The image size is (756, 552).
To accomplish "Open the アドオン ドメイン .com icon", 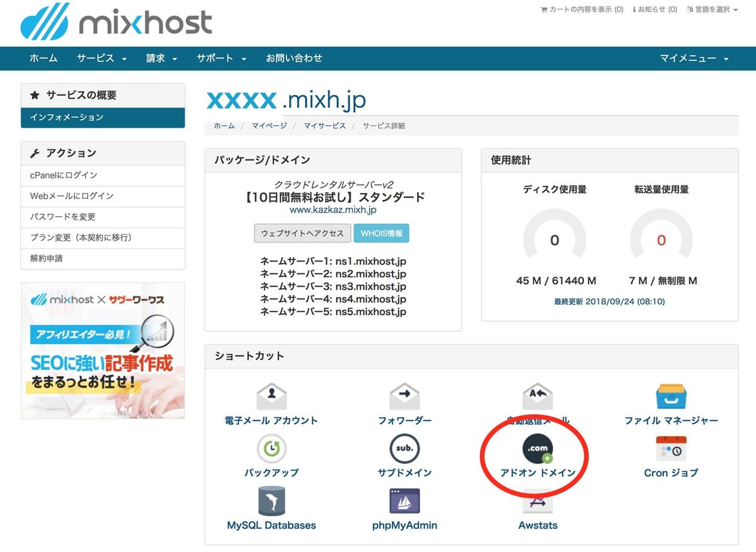I will [537, 449].
